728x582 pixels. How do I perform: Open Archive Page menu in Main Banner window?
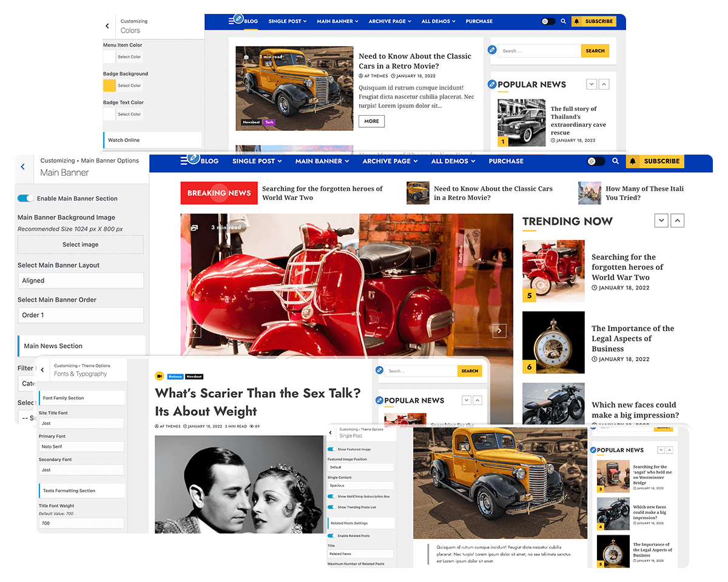390,161
